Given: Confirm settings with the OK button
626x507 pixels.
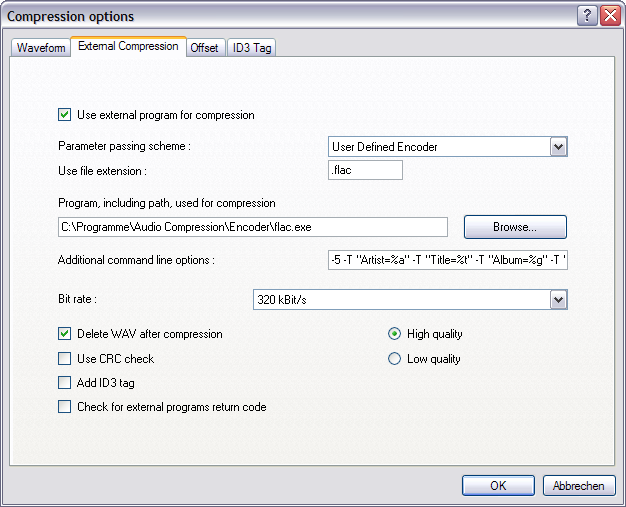Looking at the screenshot, I should point(498,485).
